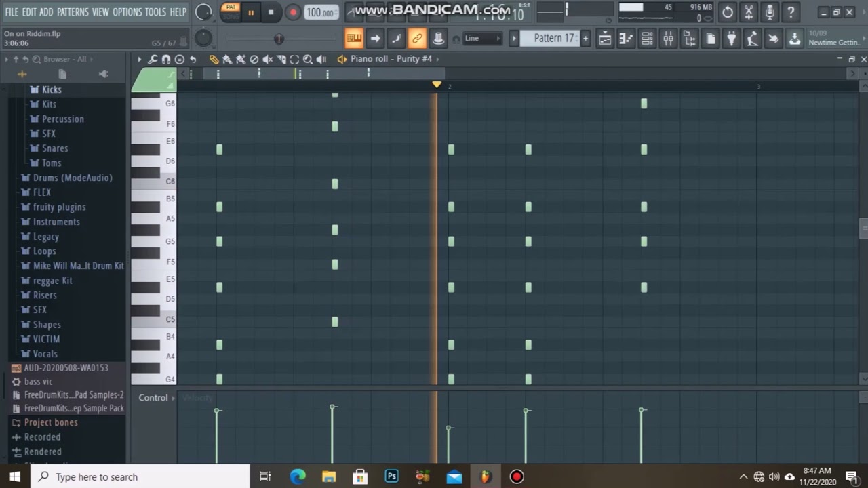The image size is (868, 488).
Task: Toggle PAT/SONG mode switch
Action: click(x=231, y=12)
